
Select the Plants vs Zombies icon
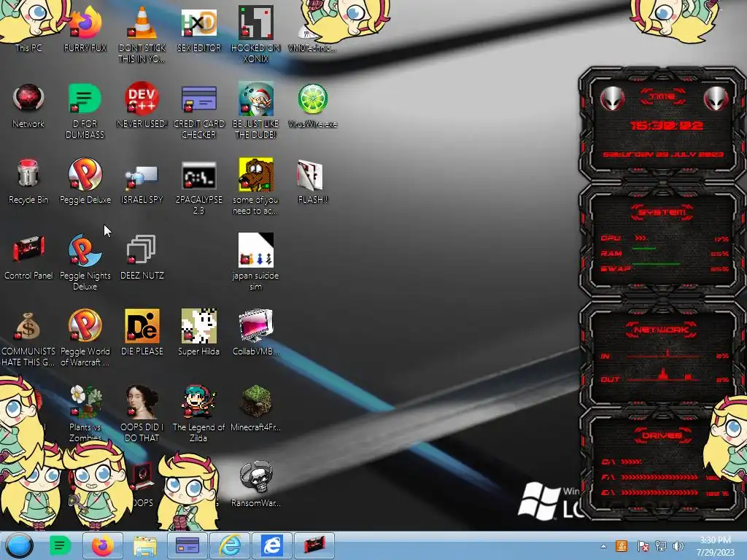click(85, 413)
